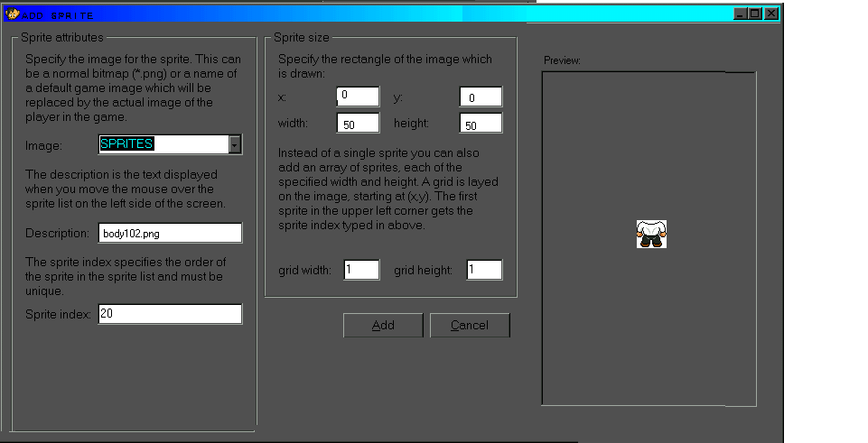Click the y coordinate input box

(481, 97)
